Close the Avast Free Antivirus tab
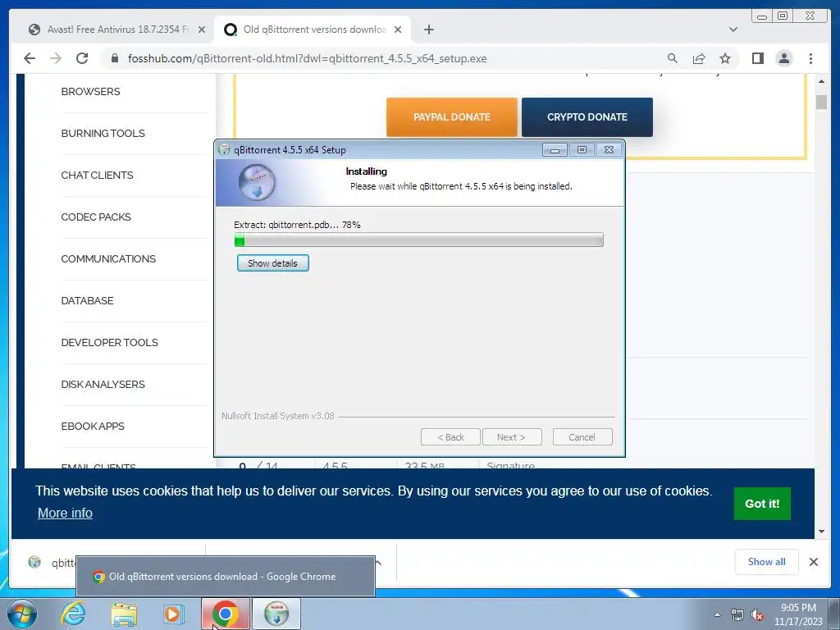 tap(202, 30)
